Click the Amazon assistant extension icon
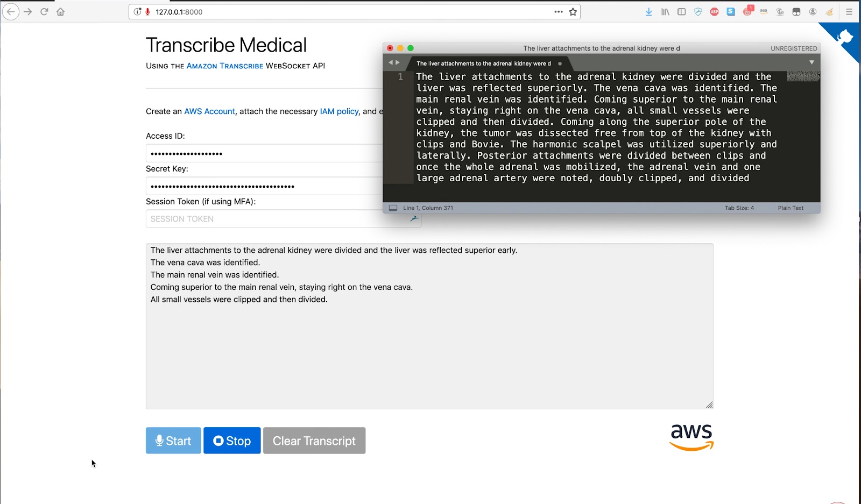This screenshot has width=861, height=504. point(764,11)
